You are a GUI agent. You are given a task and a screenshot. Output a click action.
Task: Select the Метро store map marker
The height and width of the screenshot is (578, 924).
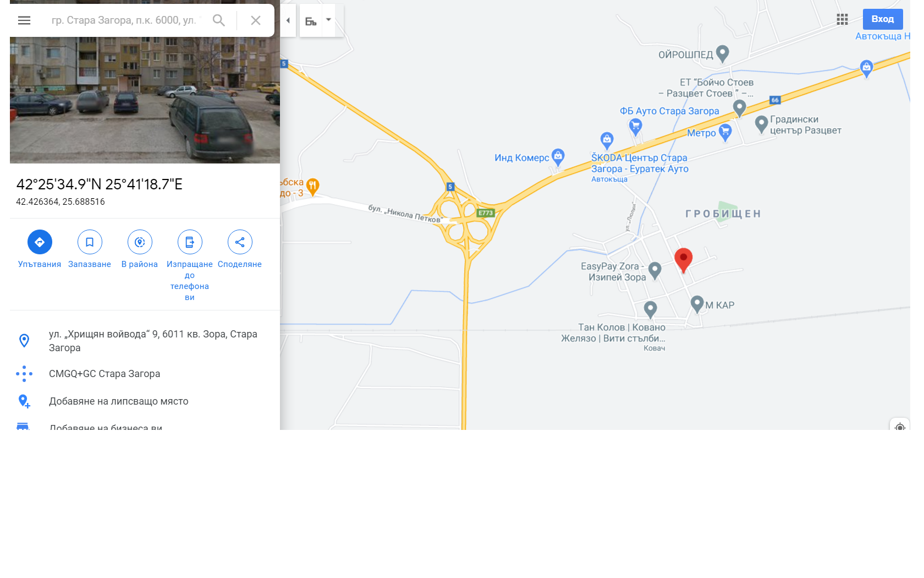point(725,132)
